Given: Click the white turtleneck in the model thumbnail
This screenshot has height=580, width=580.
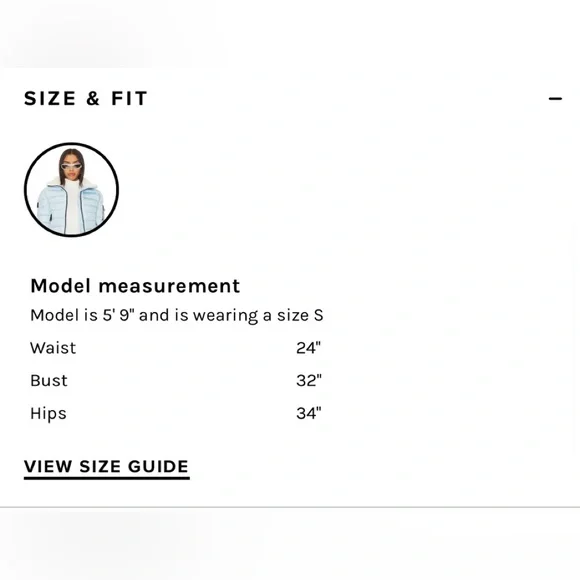Looking at the screenshot, I should [72, 207].
